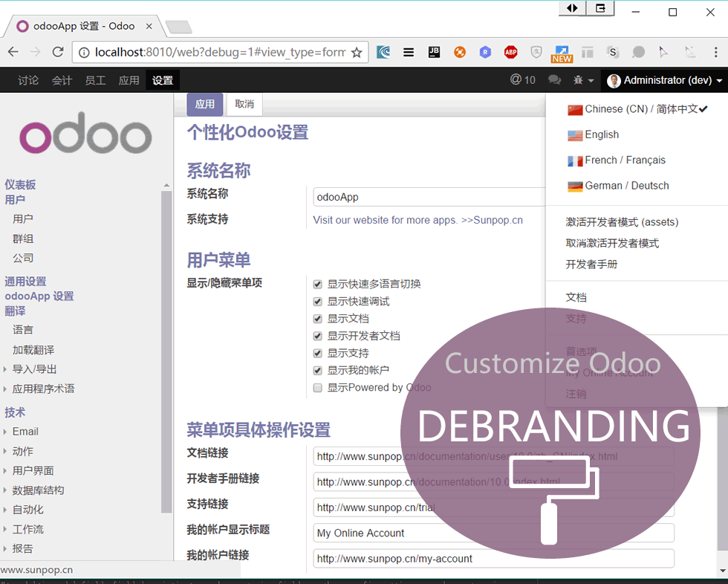Screen dimensions: 728x584
Task: Choose 开发者手册 from user menu
Action: 591,265
